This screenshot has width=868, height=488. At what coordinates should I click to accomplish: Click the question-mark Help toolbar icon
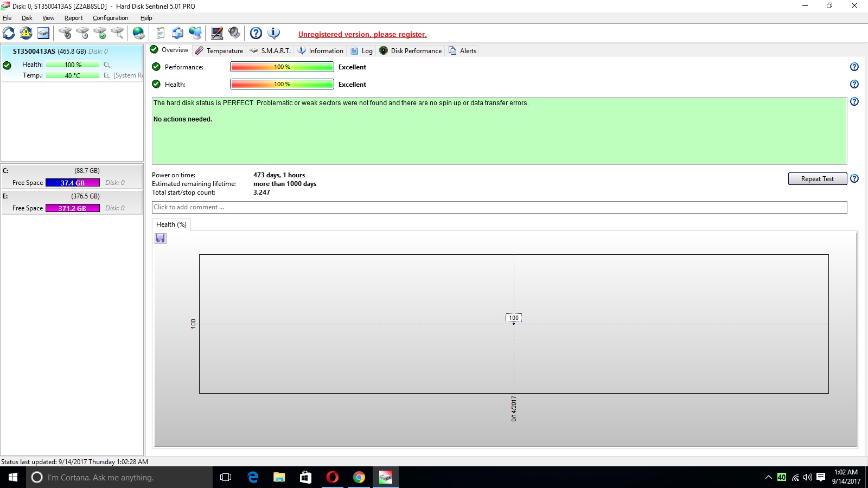tap(256, 33)
